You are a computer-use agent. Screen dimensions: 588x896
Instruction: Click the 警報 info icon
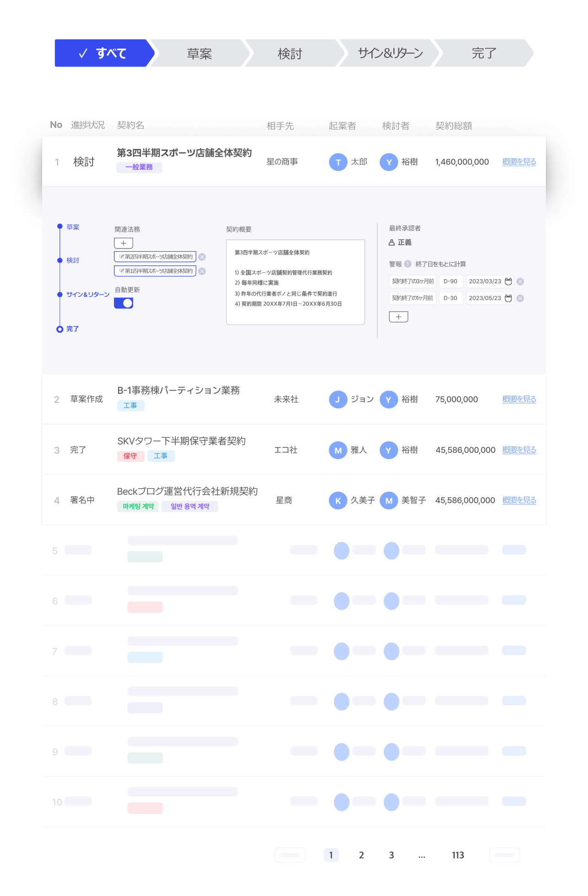pos(408,264)
